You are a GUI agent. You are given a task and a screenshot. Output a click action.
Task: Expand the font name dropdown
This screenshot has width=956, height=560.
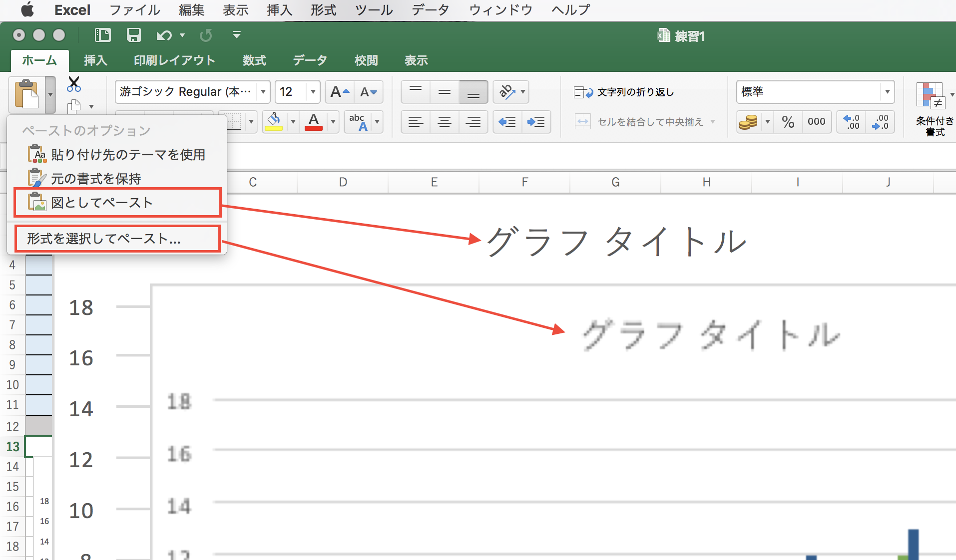[x=263, y=92]
